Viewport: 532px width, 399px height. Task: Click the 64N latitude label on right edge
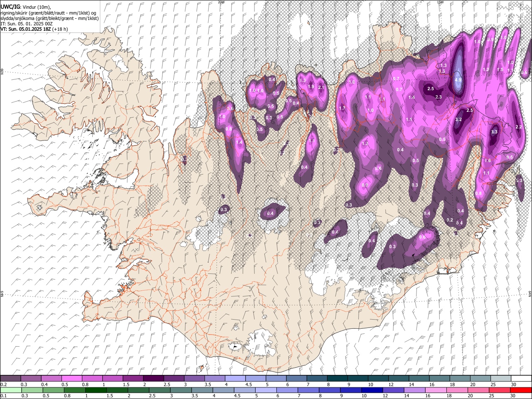[530, 293]
